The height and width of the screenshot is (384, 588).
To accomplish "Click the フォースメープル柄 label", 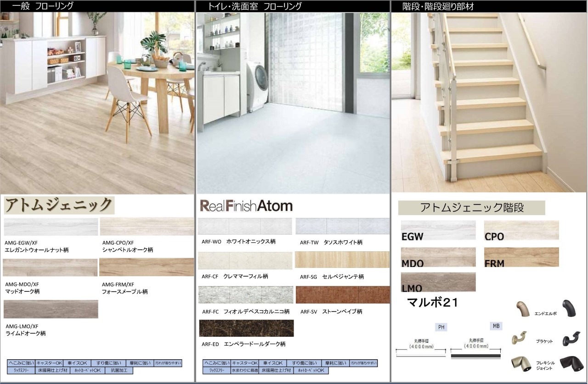I will 125,291.
